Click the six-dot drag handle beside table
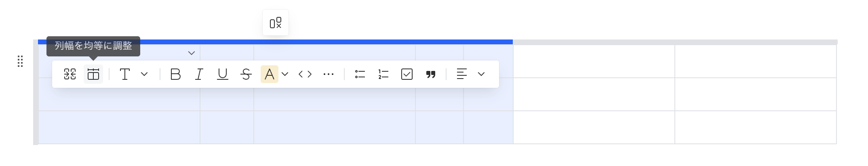Viewport: 868px width, 166px height. (x=20, y=61)
